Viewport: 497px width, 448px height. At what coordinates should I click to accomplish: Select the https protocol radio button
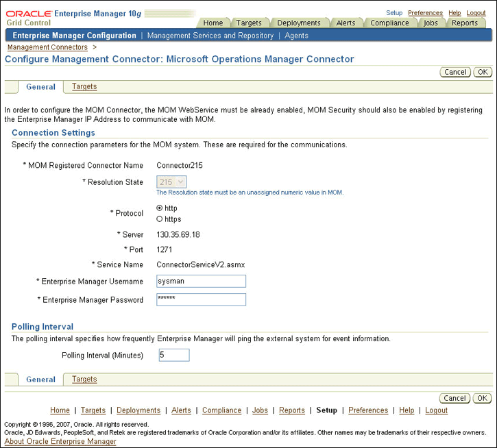(160, 219)
